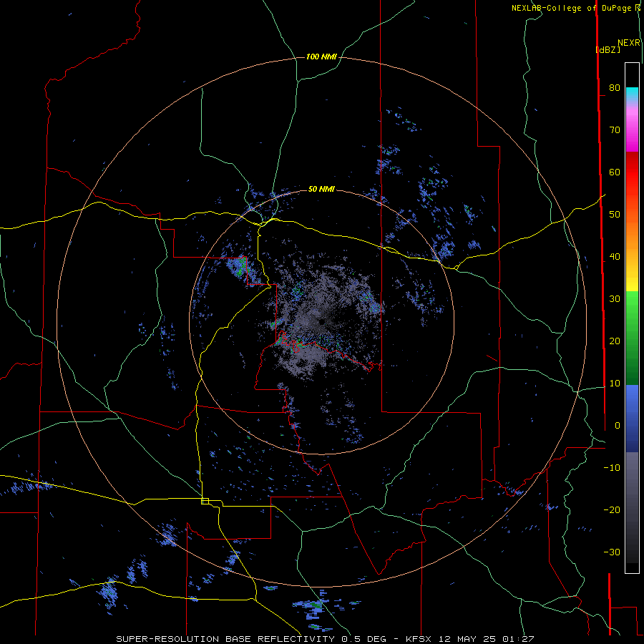Click the 20 dBZ scale value

point(615,341)
